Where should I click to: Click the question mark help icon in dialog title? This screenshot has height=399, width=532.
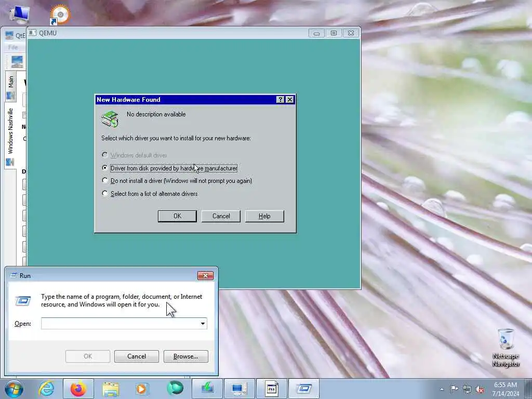[x=280, y=99]
